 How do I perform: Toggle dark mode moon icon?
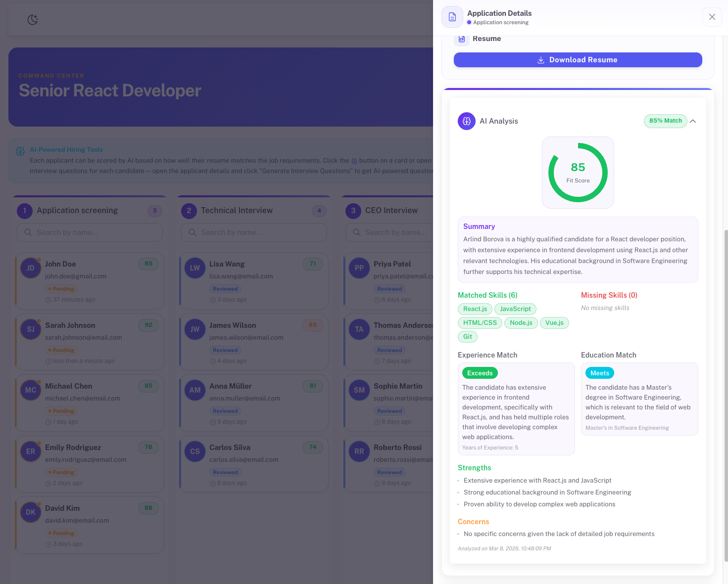33,20
